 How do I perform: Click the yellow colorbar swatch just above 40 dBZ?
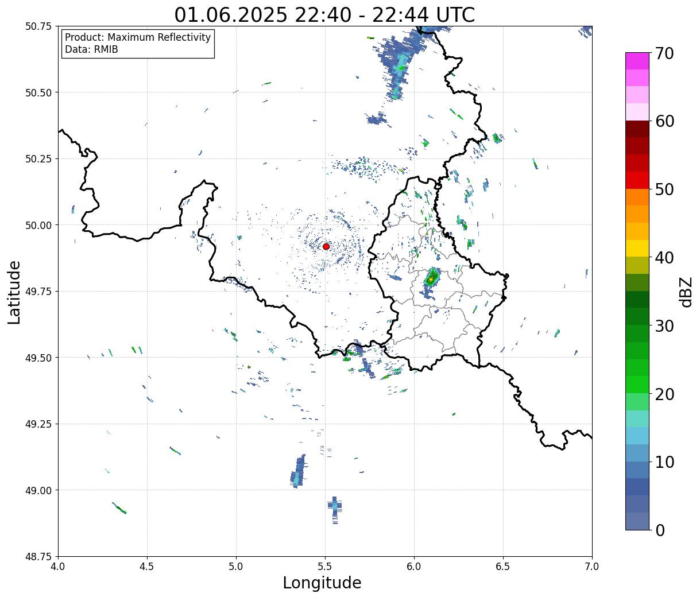pyautogui.click(x=637, y=249)
